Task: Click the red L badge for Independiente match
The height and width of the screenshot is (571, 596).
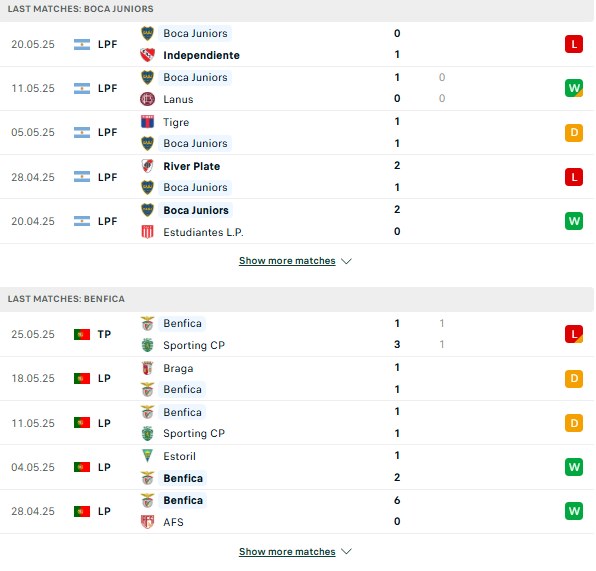Action: (x=574, y=44)
